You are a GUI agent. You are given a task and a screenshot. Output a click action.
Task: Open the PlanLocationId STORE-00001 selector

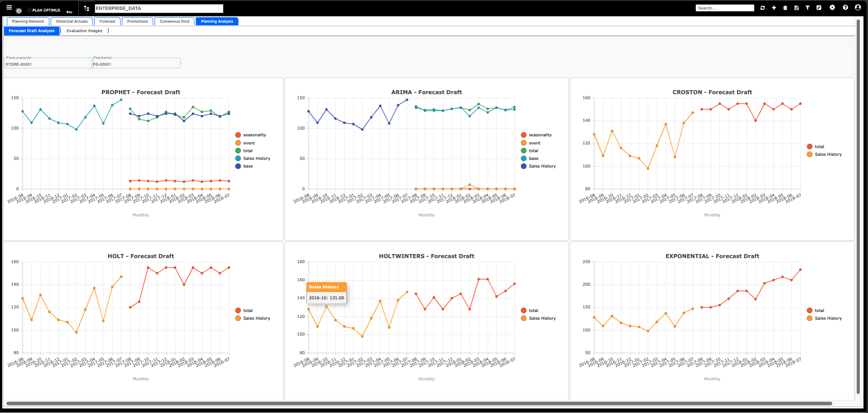click(x=48, y=63)
